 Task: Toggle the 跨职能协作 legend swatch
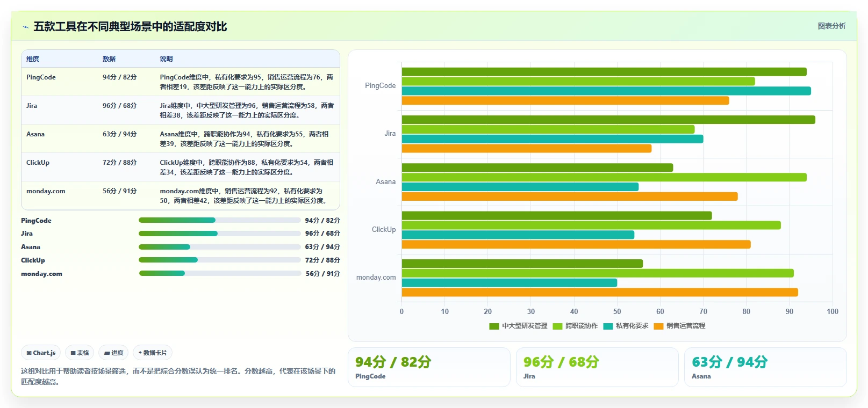click(x=557, y=326)
